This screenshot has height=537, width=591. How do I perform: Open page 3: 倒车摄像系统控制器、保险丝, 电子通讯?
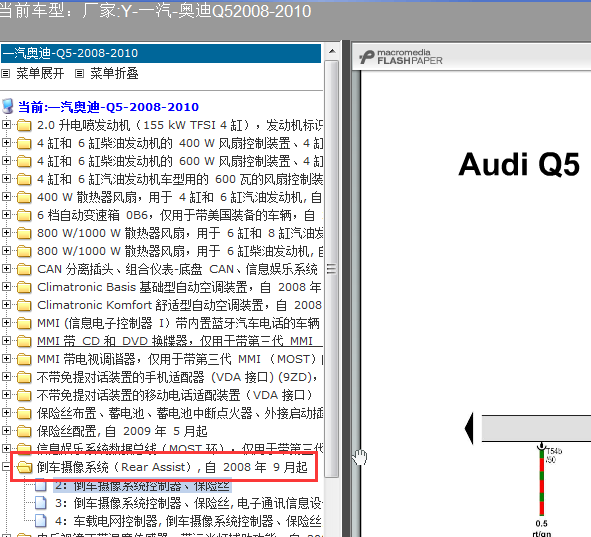[x=189, y=503]
